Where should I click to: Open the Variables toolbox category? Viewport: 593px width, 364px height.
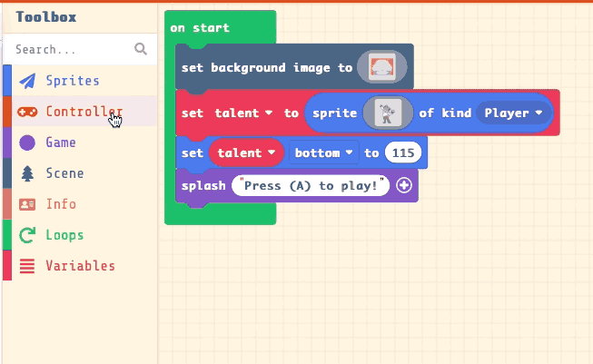pos(80,266)
